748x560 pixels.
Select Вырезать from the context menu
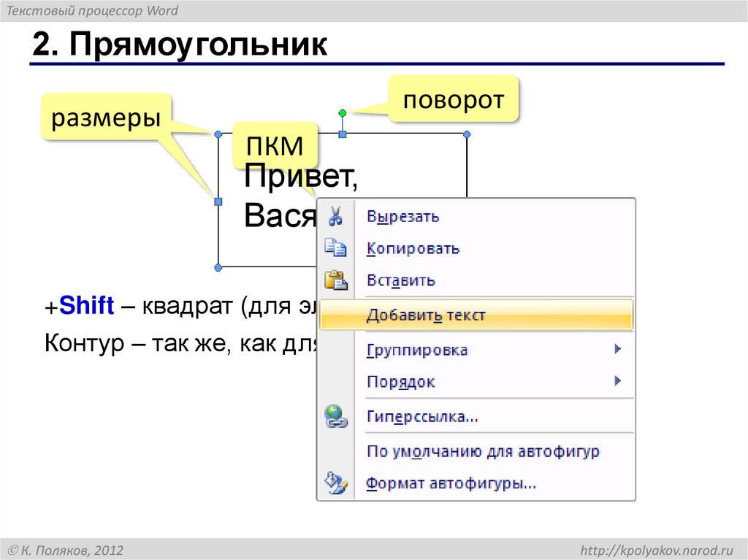[x=402, y=216]
